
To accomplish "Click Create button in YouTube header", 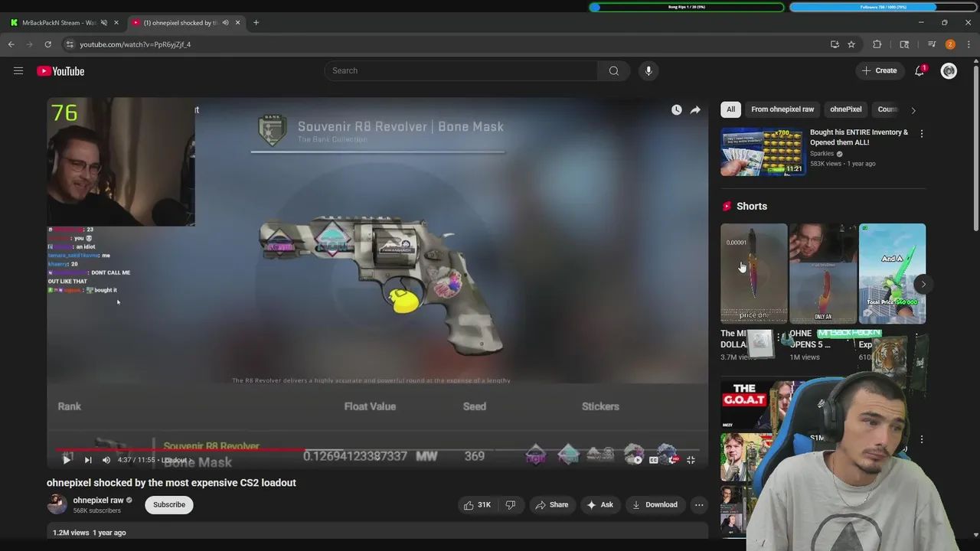I will (879, 70).
